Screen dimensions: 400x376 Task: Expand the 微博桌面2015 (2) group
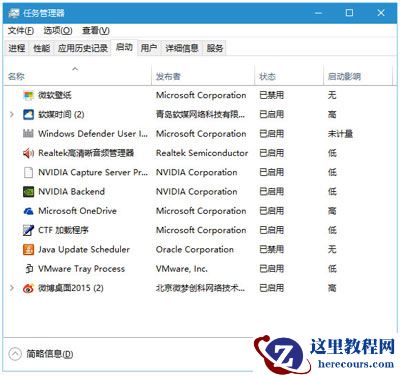[x=12, y=288]
